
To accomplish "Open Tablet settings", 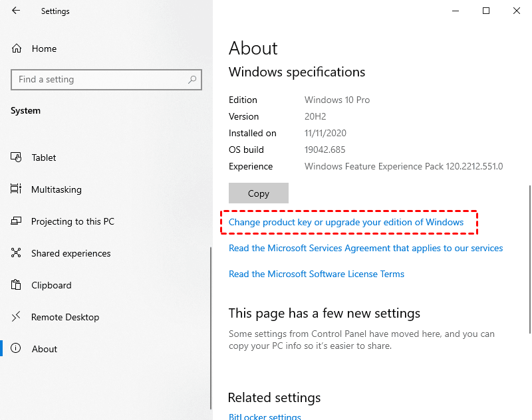I will pyautogui.click(x=44, y=157).
